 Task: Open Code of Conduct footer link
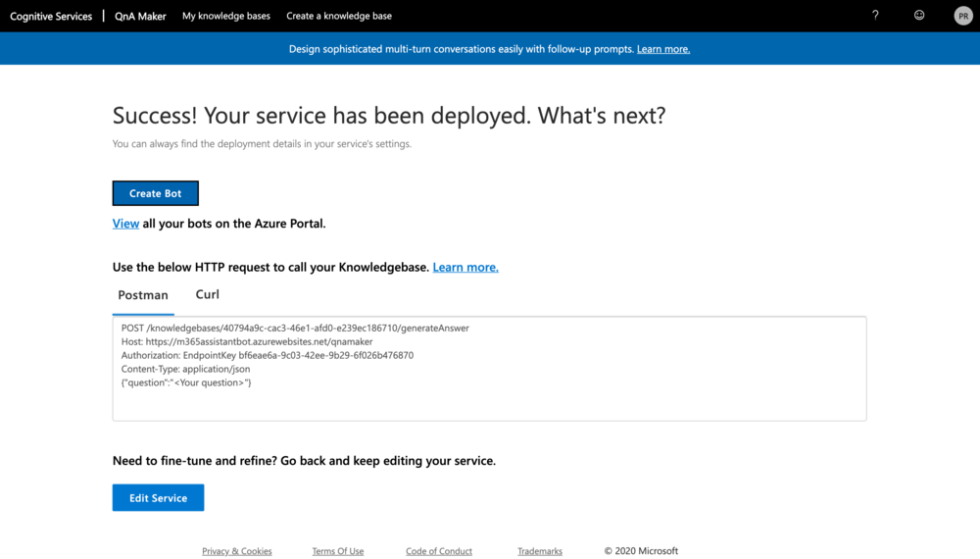(x=439, y=551)
